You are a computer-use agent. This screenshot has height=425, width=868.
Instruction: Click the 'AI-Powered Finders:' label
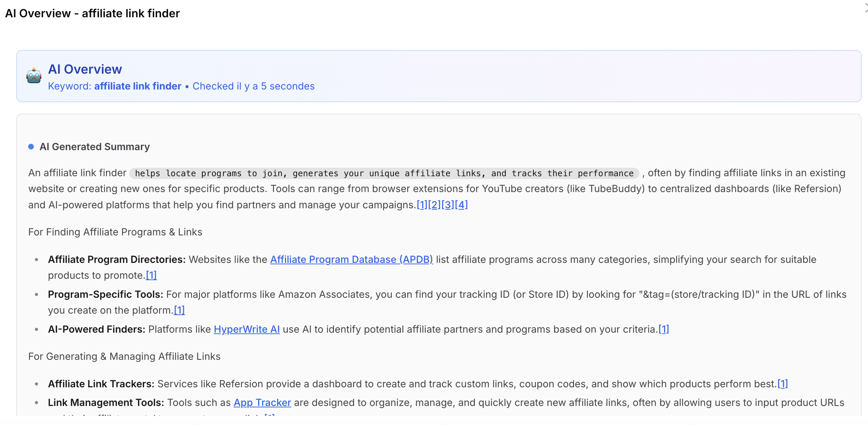[x=97, y=329]
